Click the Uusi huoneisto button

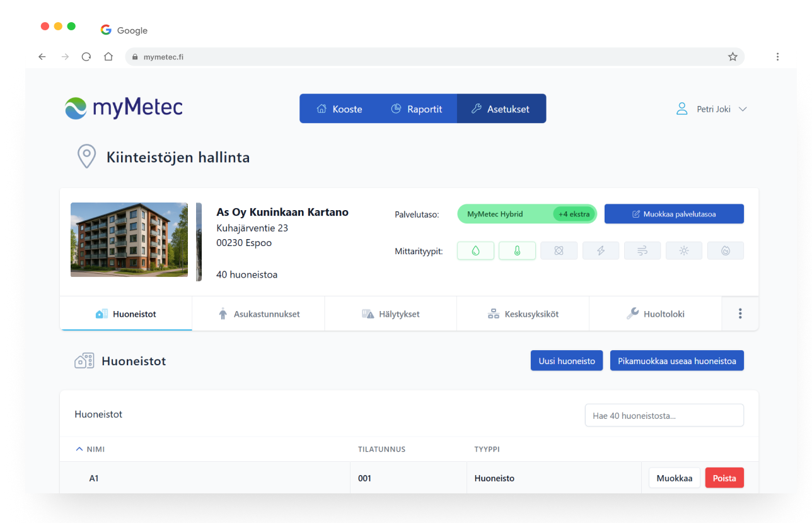[x=567, y=361]
